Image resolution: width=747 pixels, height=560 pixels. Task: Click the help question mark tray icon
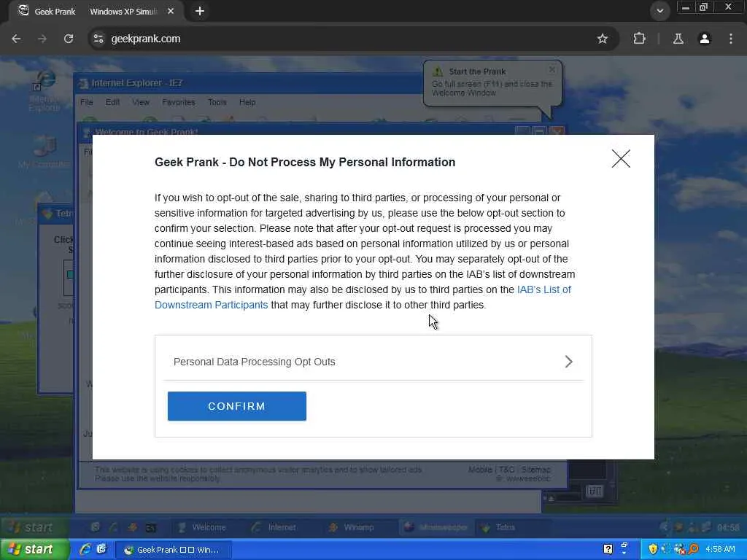click(x=608, y=549)
